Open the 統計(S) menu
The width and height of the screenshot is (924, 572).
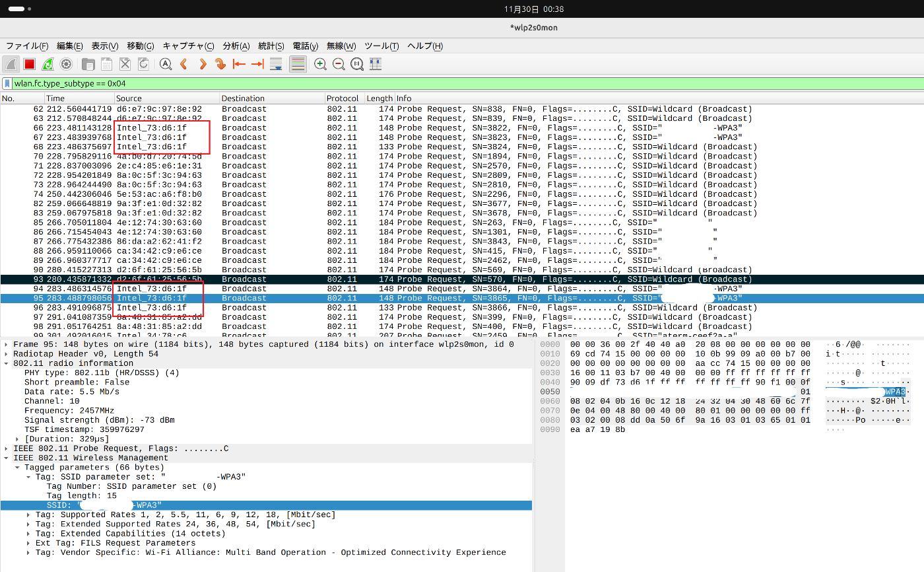point(271,46)
